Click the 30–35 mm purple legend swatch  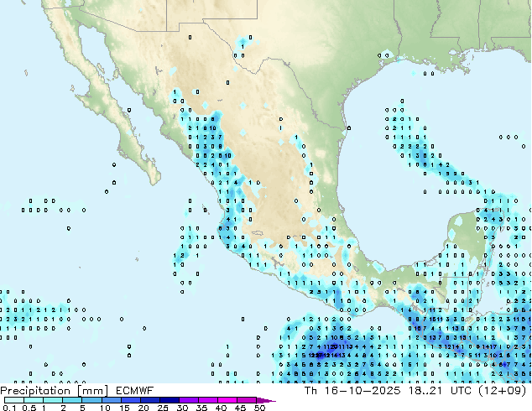pos(188,400)
